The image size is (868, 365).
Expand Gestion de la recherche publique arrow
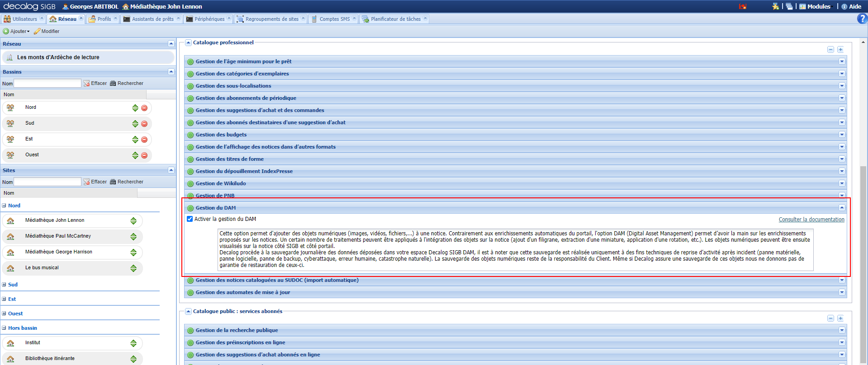(x=842, y=330)
